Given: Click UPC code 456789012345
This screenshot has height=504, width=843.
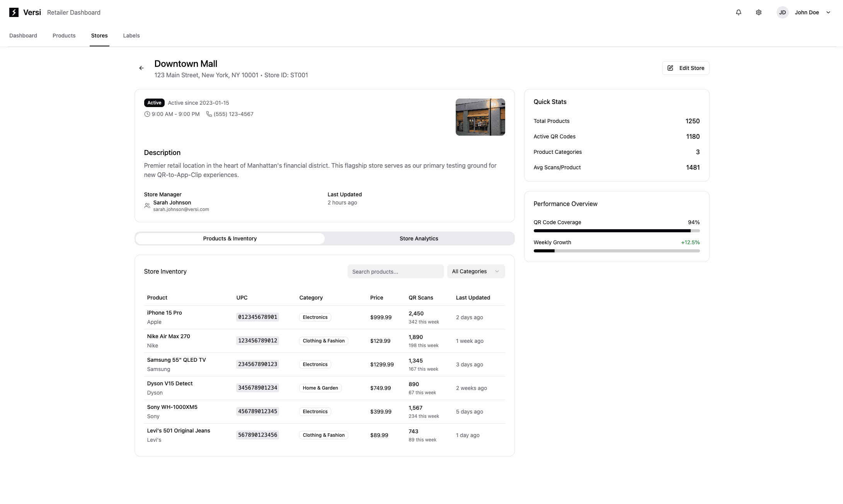Looking at the screenshot, I should [x=257, y=412].
